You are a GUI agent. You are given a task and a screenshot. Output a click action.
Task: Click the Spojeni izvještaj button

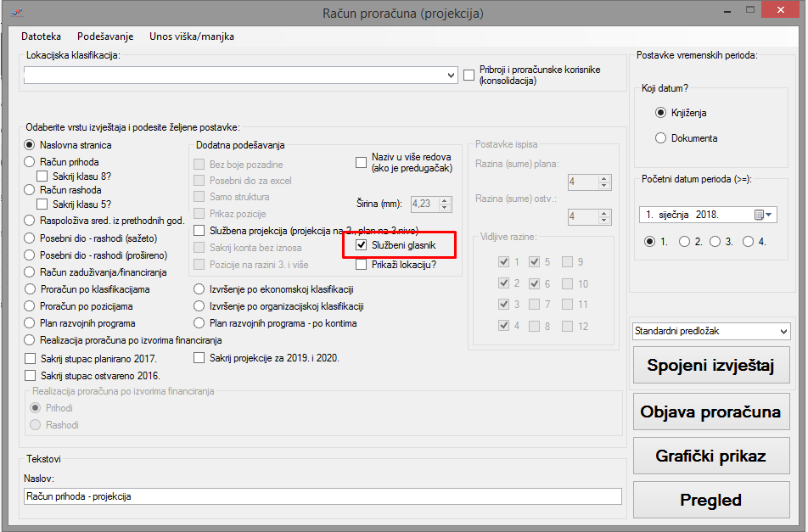tap(711, 366)
